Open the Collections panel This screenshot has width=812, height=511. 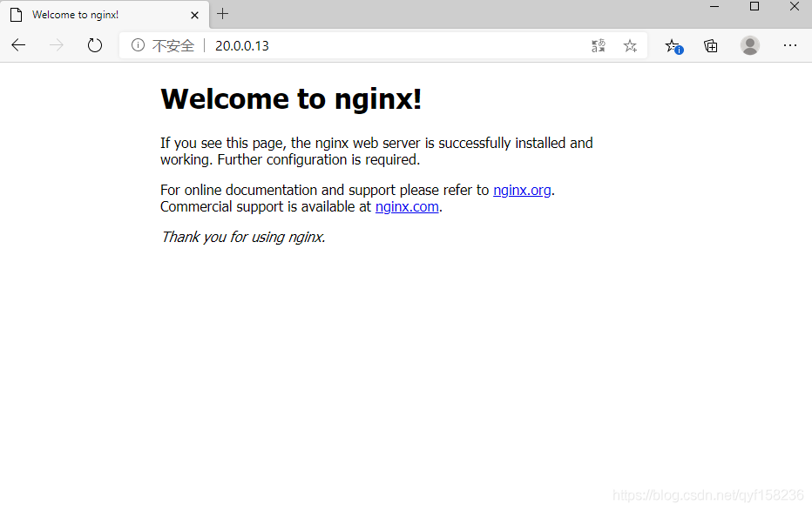(711, 46)
